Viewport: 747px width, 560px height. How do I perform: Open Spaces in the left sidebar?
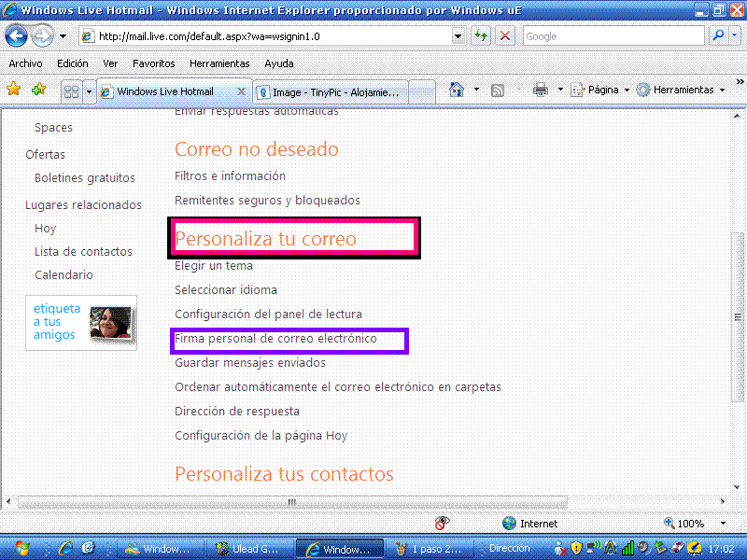pos(53,128)
